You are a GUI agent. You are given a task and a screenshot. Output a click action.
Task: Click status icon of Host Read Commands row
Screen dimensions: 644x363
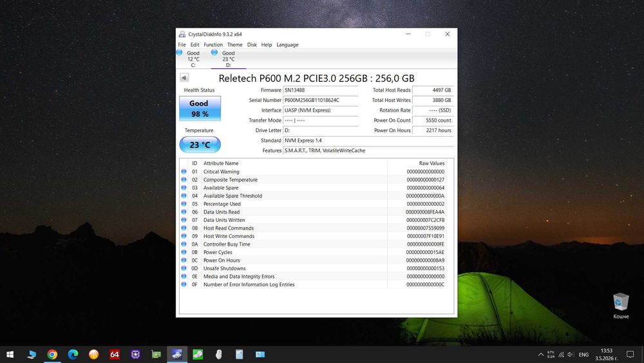(x=184, y=228)
